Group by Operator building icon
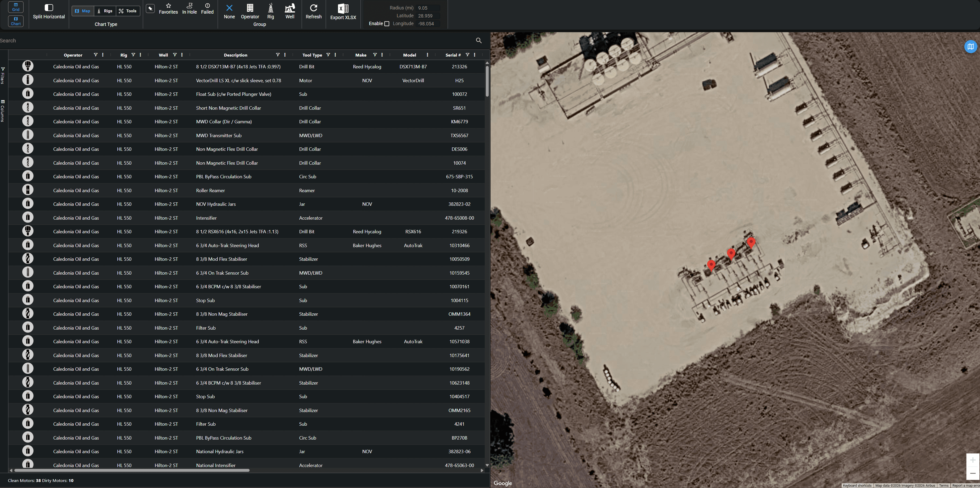Image resolution: width=980 pixels, height=488 pixels. coord(250,8)
